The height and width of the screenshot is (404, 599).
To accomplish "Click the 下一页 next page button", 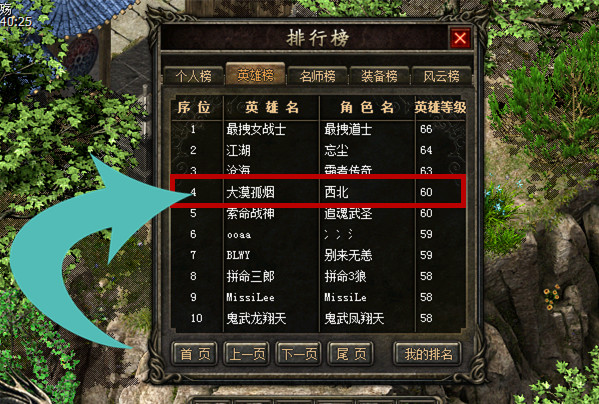I will pos(299,354).
